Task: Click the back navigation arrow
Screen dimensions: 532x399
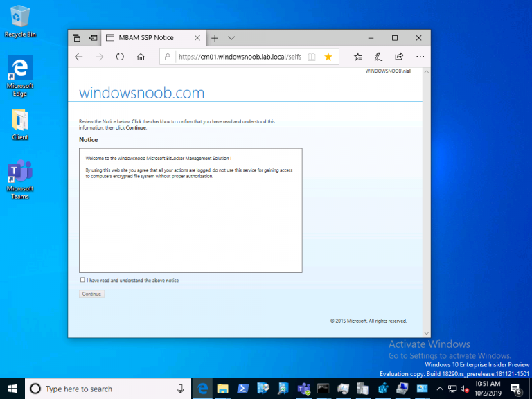Action: (x=79, y=57)
